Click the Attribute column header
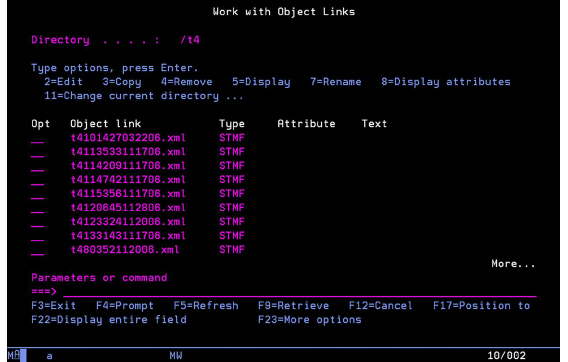This screenshot has width=568, height=362. click(306, 124)
